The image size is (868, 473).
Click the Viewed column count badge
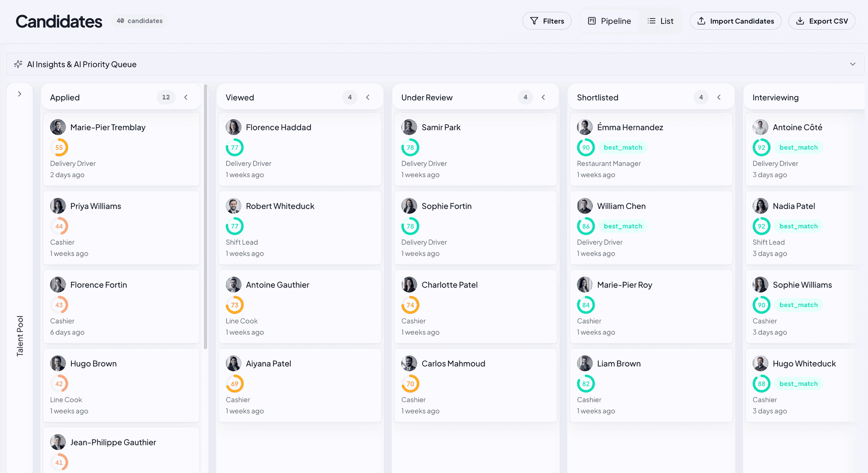[350, 97]
